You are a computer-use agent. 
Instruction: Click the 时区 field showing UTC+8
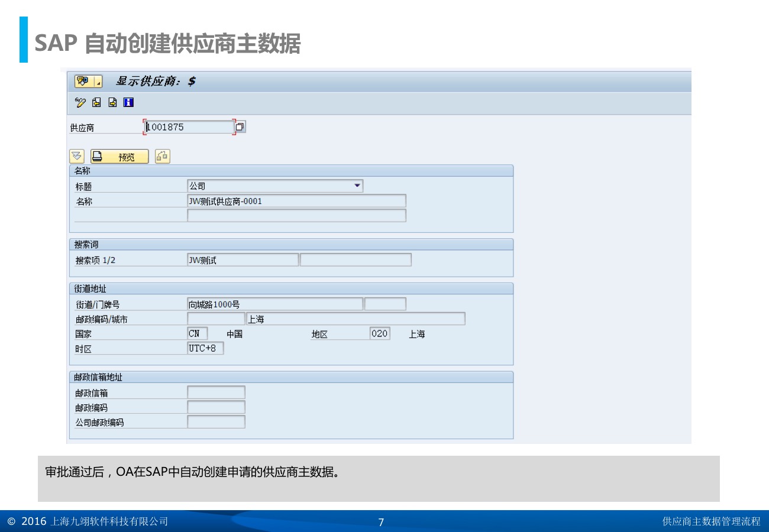pyautogui.click(x=205, y=348)
